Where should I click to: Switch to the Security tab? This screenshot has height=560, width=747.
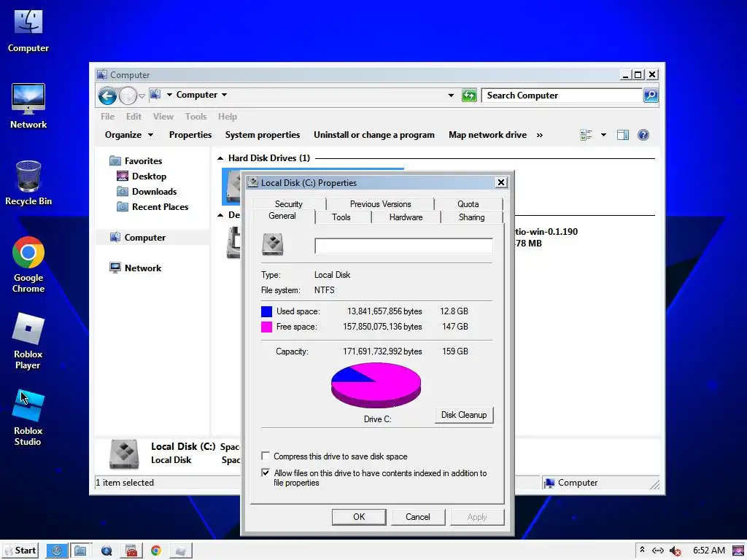tap(289, 204)
